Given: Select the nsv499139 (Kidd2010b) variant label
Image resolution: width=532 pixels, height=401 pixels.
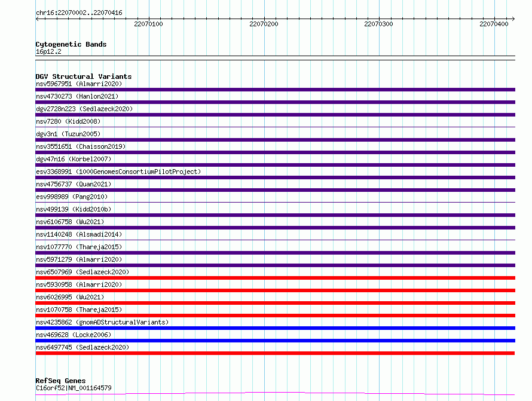Looking at the screenshot, I should click(x=74, y=209).
